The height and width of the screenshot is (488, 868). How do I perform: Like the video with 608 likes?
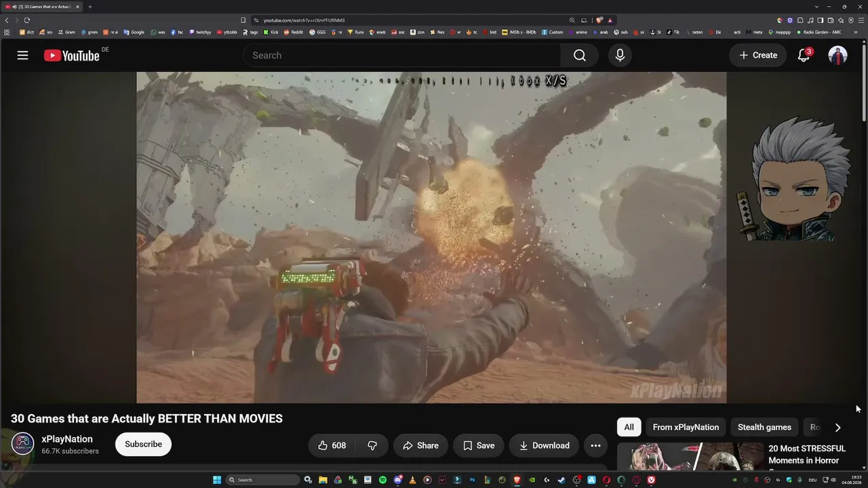pos(332,445)
